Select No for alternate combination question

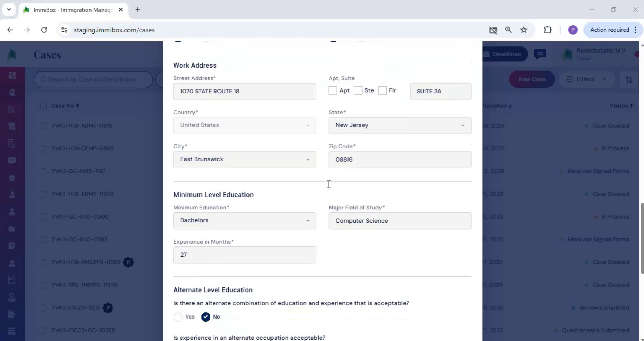(x=206, y=317)
